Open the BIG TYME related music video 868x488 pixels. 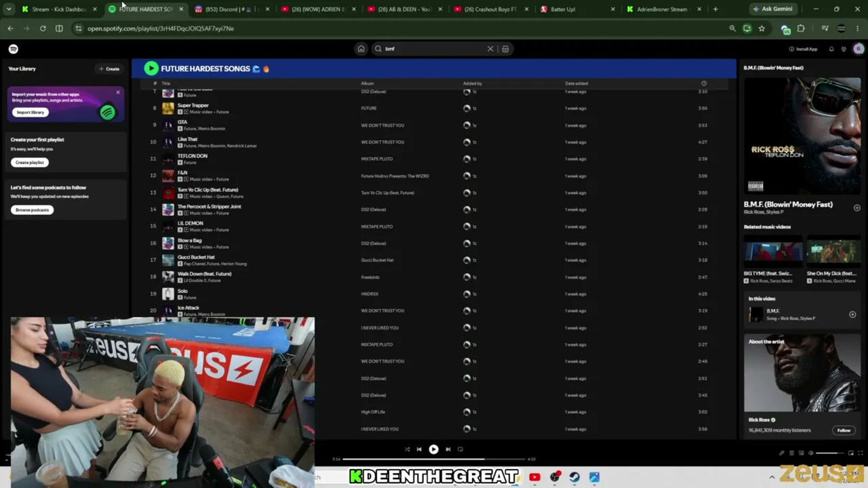tap(773, 261)
